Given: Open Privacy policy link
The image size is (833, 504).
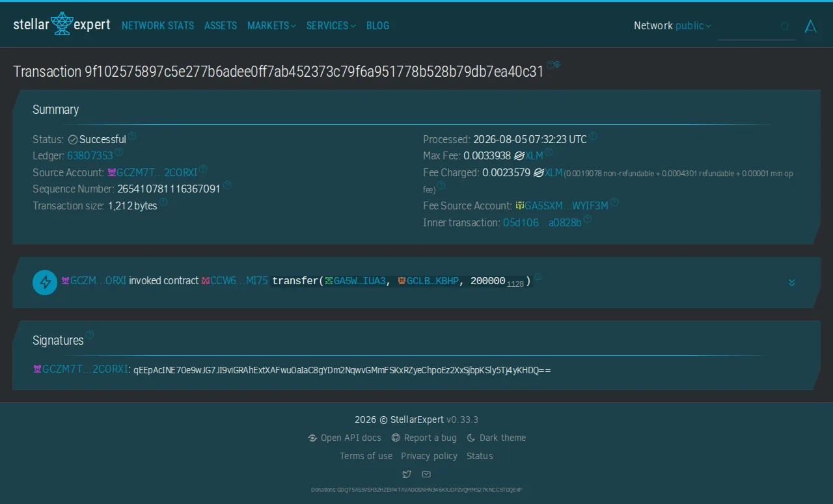Looking at the screenshot, I should coord(429,456).
